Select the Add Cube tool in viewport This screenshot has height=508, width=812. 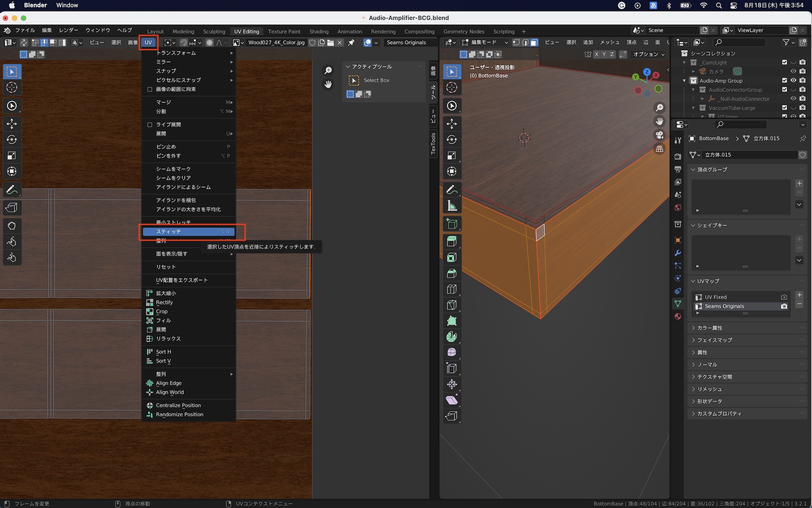[452, 224]
